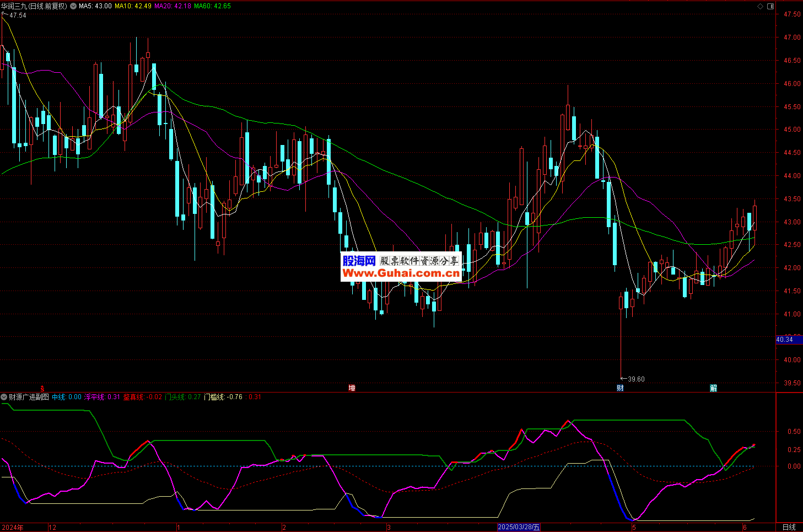Viewport: 803px width, 532px height.
Task: Click the 47.54 high price annotation
Action: pyautogui.click(x=18, y=15)
